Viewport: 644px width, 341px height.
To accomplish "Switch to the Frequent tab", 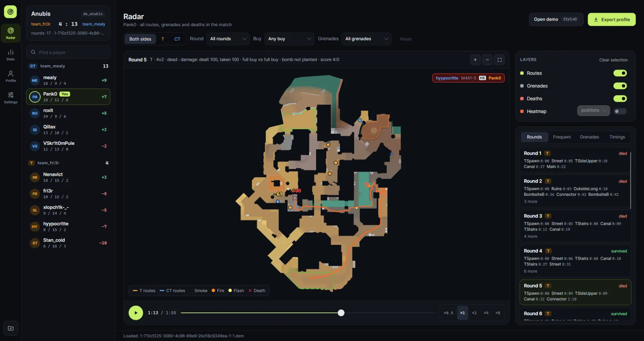I will coord(562,137).
